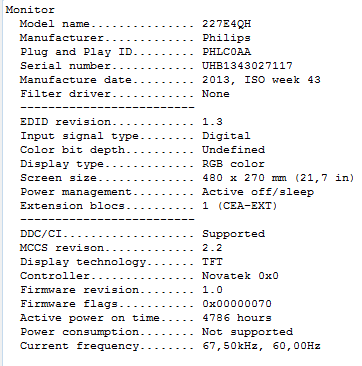The image size is (362, 366).
Task: Click the Filter driver value None
Action: click(216, 94)
